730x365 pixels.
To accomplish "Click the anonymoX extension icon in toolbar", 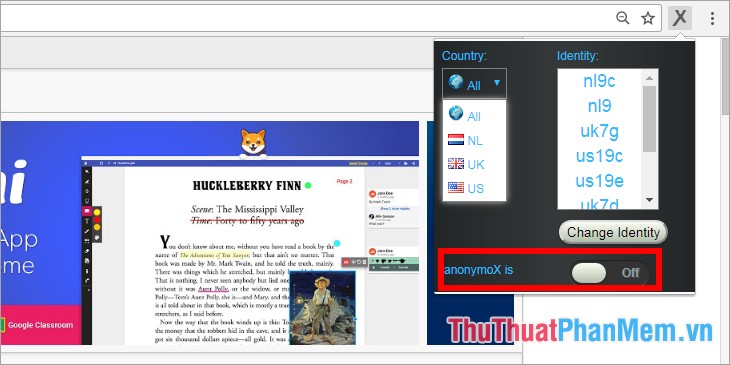I will (x=680, y=18).
